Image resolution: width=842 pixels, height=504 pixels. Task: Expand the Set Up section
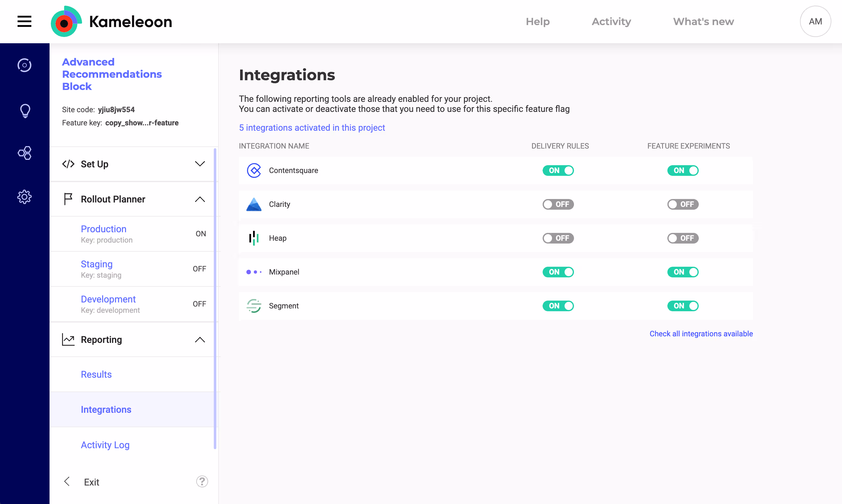[x=200, y=164]
